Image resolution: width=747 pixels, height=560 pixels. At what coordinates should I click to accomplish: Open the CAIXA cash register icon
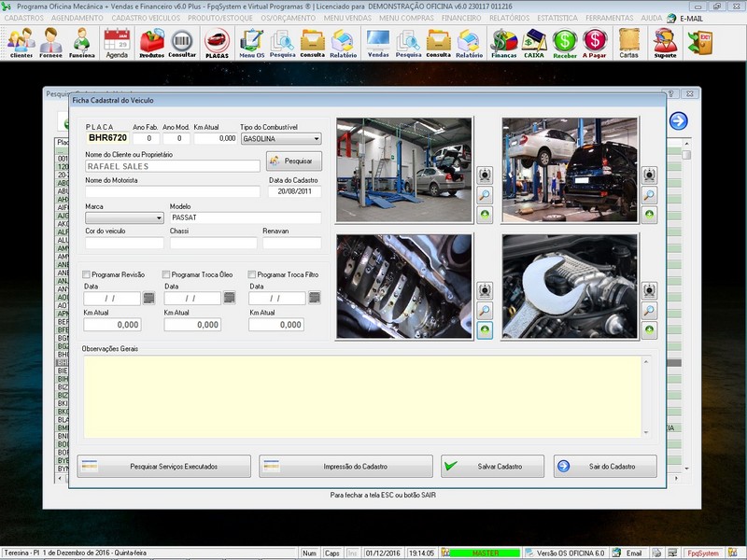tap(534, 42)
